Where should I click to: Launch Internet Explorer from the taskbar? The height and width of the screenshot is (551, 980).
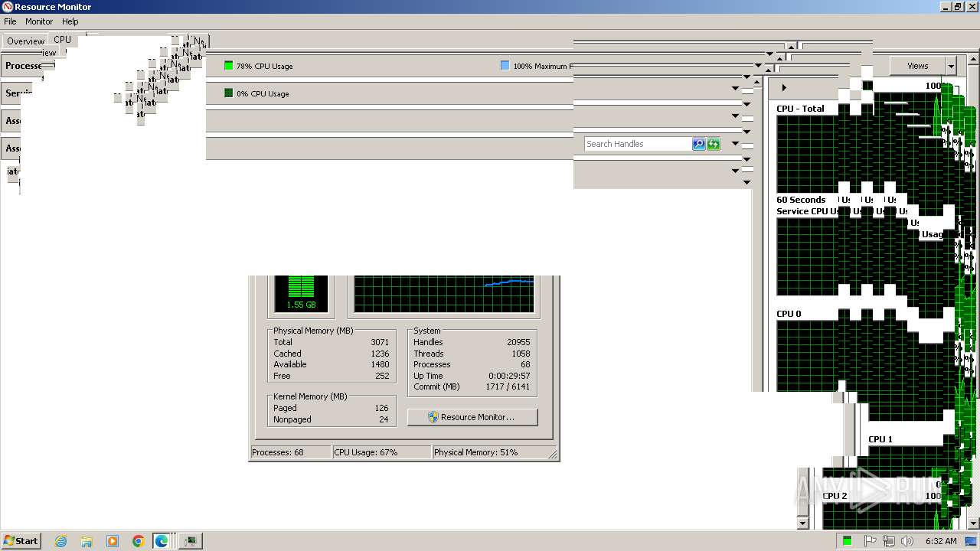(x=61, y=541)
